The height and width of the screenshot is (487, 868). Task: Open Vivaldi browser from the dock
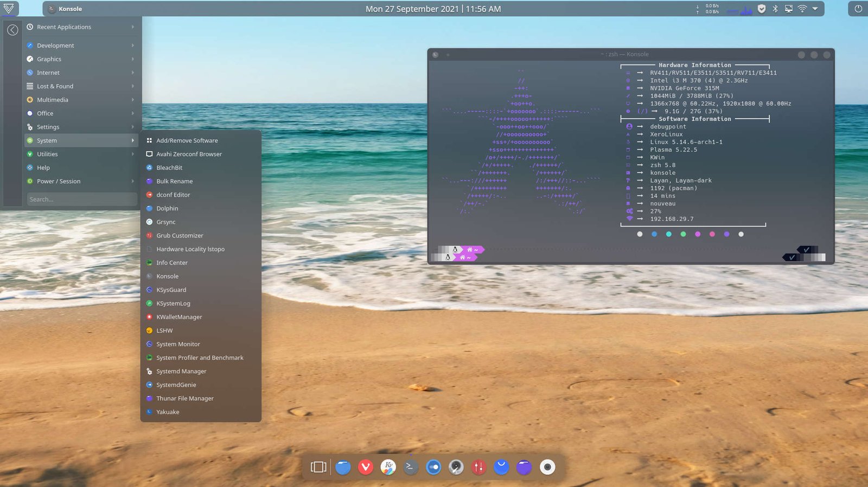(366, 467)
